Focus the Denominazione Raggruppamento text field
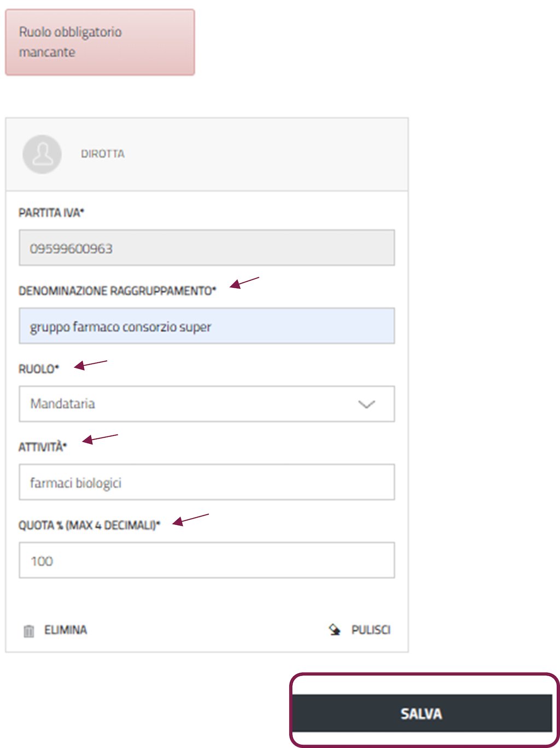The image size is (560, 748). [x=206, y=326]
